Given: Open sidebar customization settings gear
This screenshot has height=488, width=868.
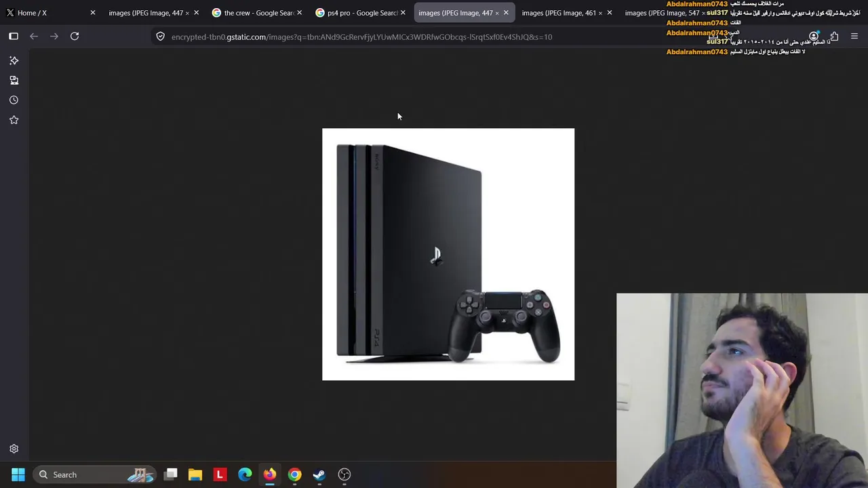Looking at the screenshot, I should tap(14, 449).
